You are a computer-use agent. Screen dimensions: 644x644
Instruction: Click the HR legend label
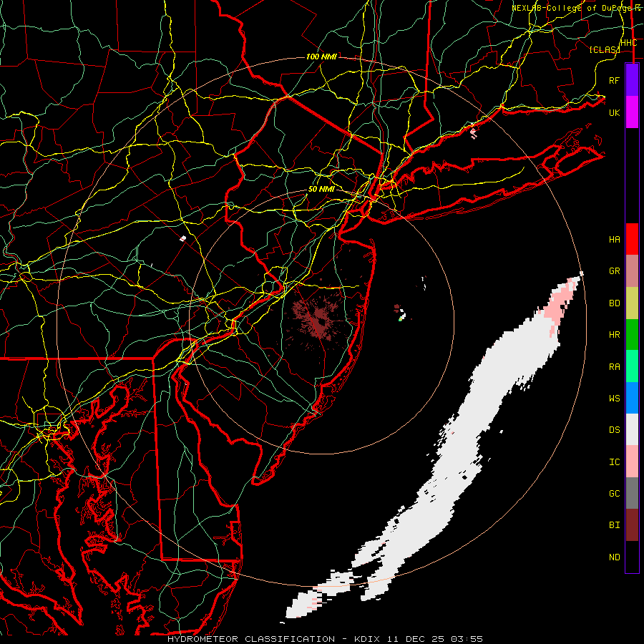coord(614,335)
